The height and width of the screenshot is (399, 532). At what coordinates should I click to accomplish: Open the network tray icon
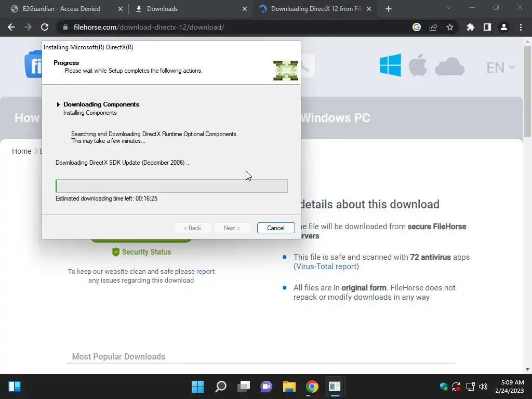coord(470,387)
